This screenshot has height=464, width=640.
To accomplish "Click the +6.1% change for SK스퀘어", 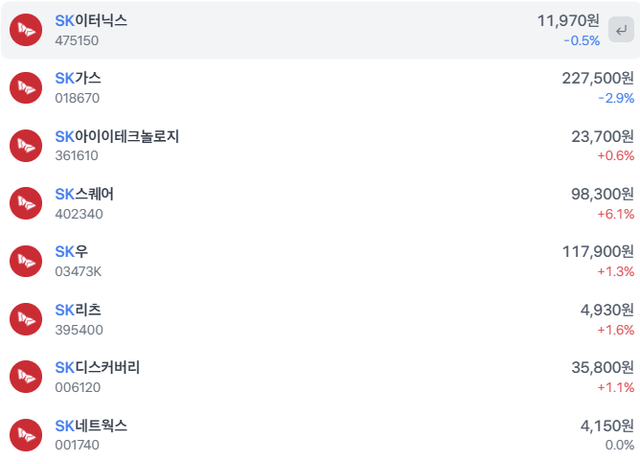I will click(615, 214).
